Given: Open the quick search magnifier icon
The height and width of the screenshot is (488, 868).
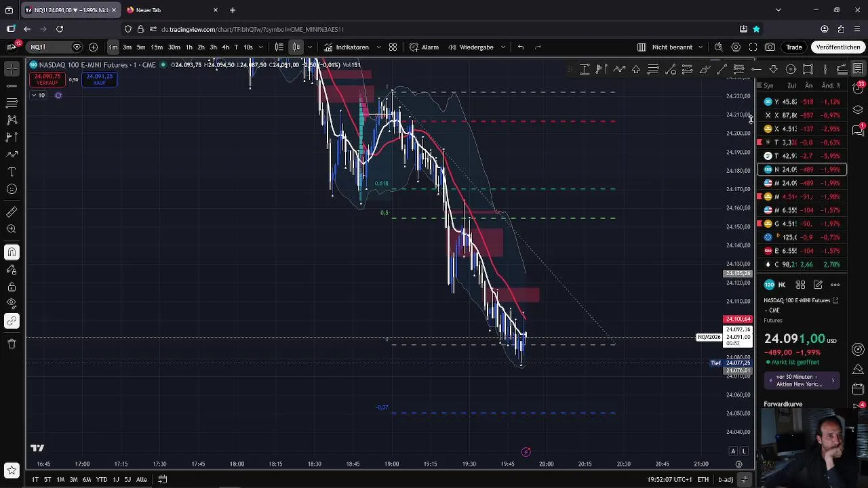Looking at the screenshot, I should click(719, 47).
